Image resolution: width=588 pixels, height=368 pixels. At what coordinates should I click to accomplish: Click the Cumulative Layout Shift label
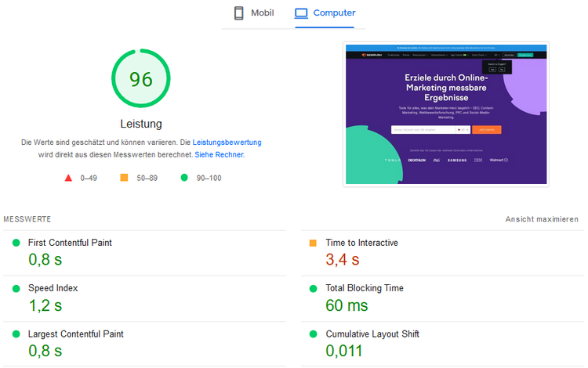pos(372,334)
